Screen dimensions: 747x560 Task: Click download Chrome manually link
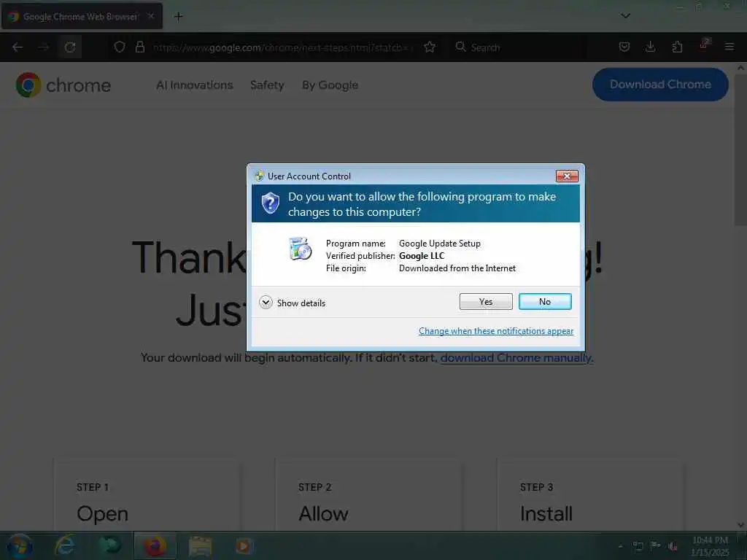[x=517, y=357]
